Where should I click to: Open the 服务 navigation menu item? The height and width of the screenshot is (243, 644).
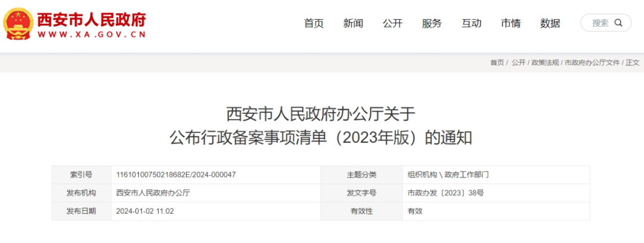(x=432, y=23)
